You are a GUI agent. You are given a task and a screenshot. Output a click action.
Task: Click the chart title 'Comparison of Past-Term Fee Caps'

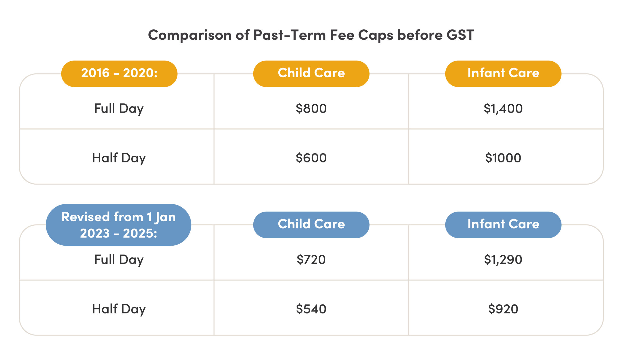[272, 35]
